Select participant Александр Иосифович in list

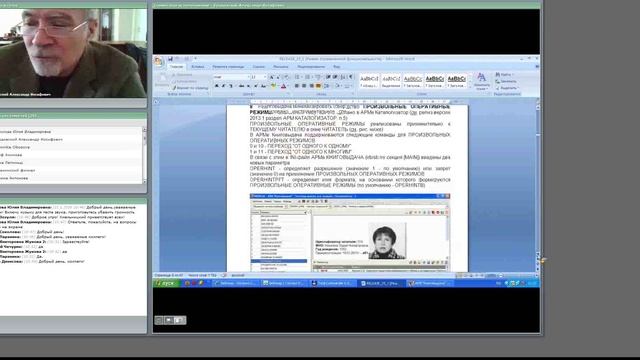point(32,140)
